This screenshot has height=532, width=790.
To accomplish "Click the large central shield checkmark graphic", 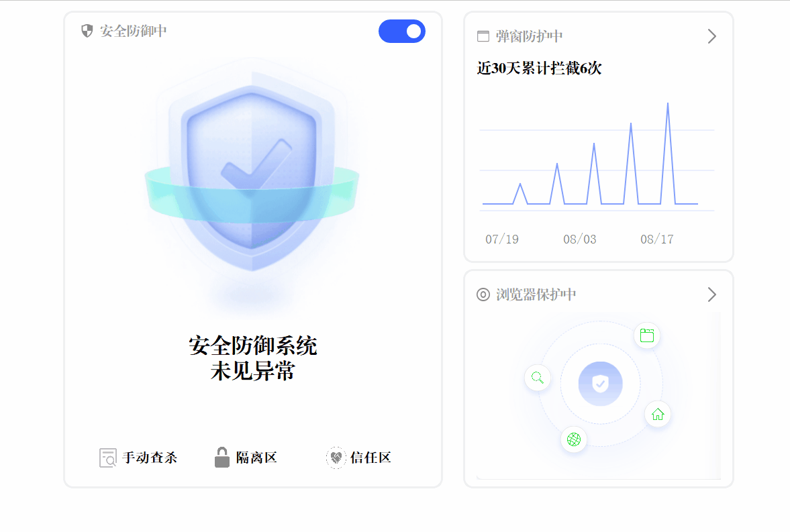I will [x=252, y=171].
